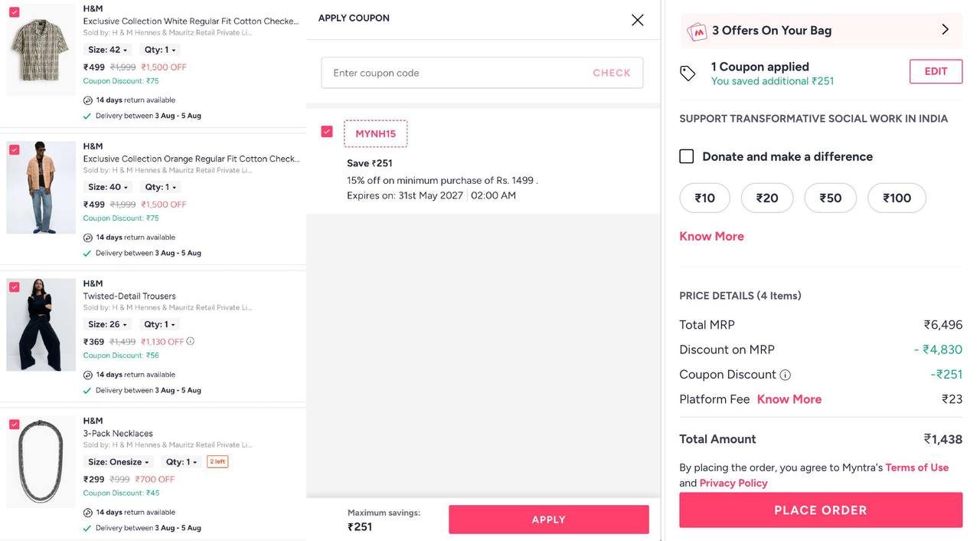The width and height of the screenshot is (980, 541).
Task: Open the Terms of Use link
Action: 917,467
